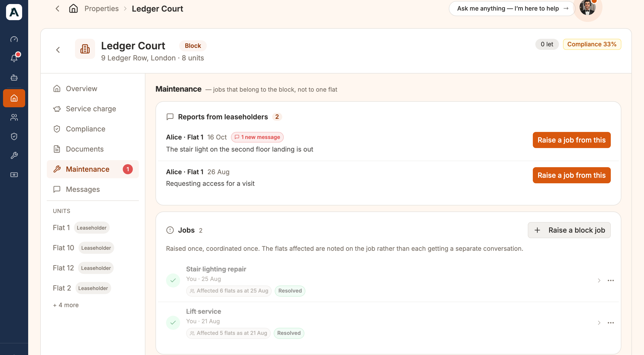644x355 pixels.
Task: Click the Raise a block job button
Action: click(x=569, y=230)
